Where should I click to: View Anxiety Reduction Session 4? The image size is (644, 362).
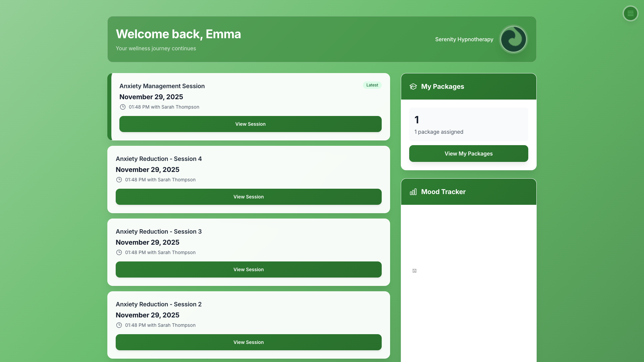249,197
